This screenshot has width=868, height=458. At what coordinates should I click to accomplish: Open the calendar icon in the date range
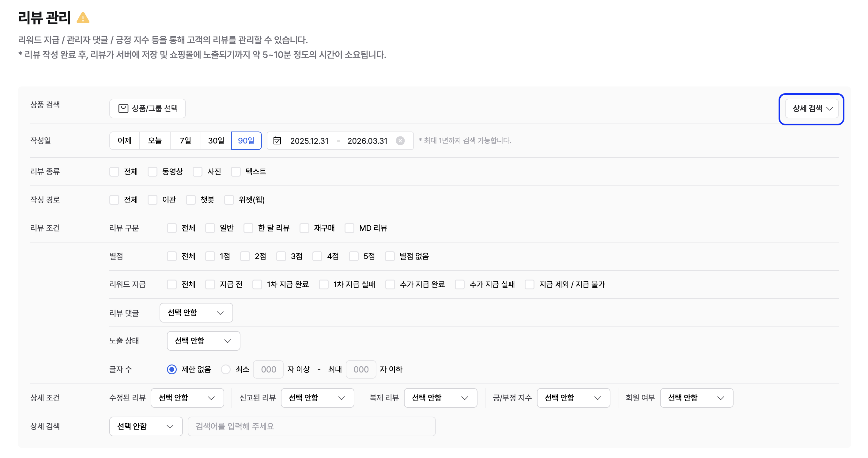[x=277, y=141]
